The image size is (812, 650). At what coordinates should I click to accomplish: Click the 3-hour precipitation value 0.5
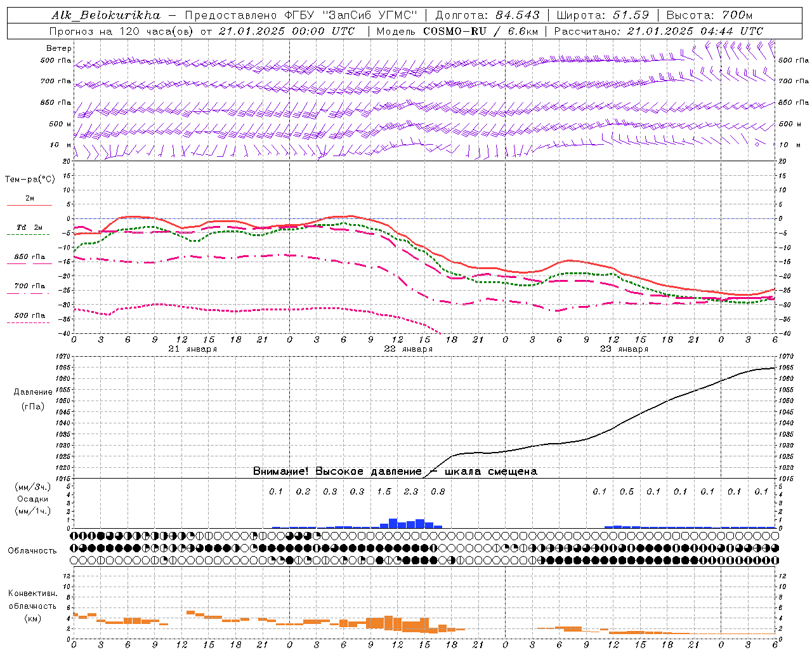pos(627,491)
